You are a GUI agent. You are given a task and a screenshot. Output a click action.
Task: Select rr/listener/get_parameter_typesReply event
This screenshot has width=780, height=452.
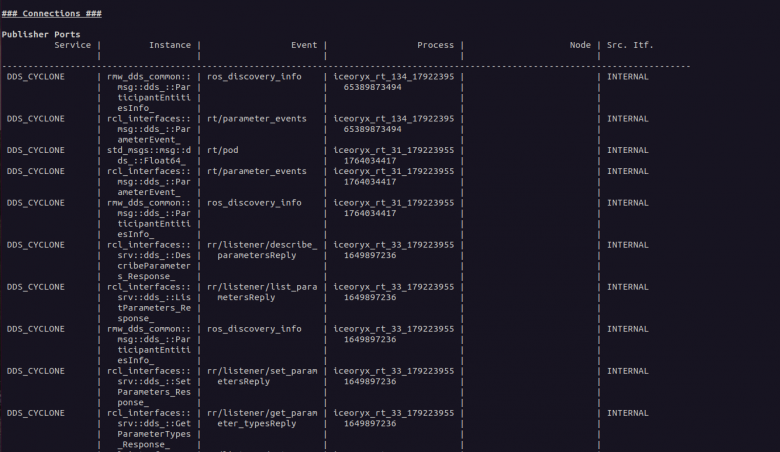262,418
